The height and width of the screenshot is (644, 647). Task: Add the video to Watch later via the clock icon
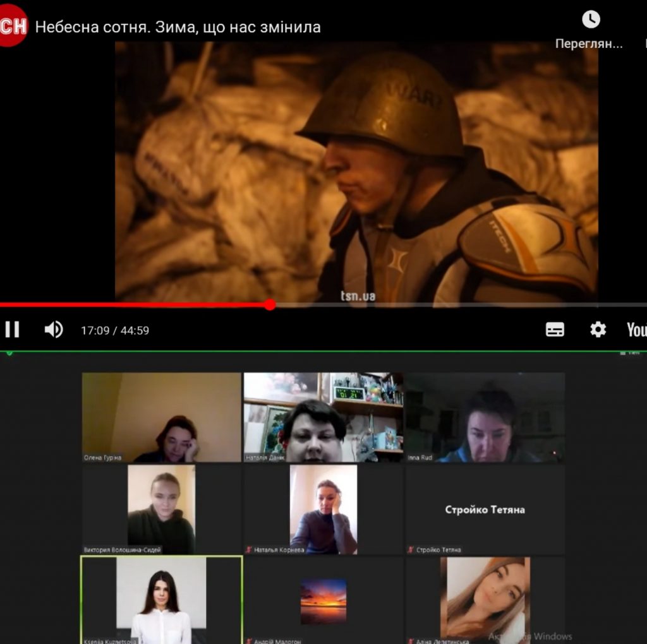click(590, 20)
